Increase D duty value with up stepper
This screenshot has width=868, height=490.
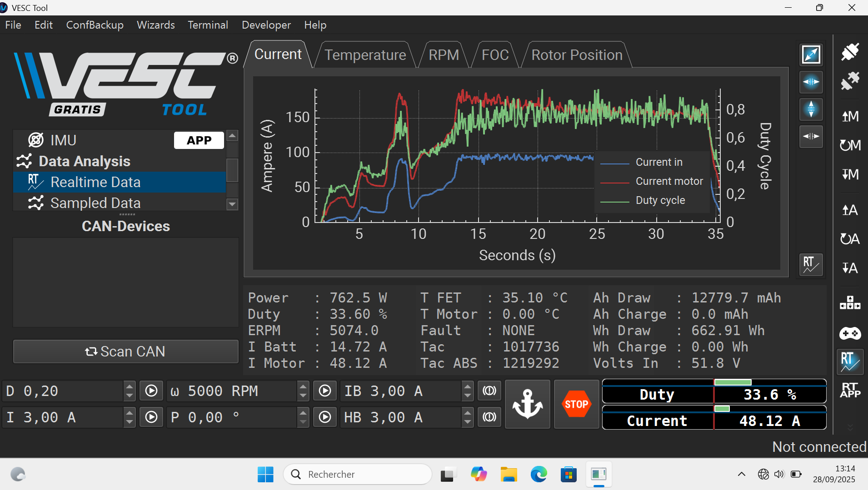(130, 386)
